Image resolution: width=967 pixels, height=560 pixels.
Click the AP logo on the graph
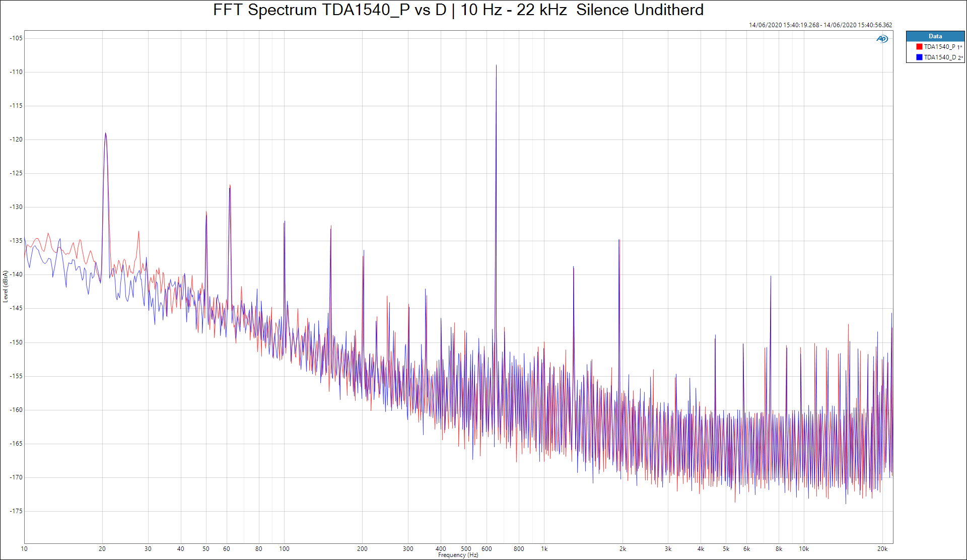[x=882, y=39]
